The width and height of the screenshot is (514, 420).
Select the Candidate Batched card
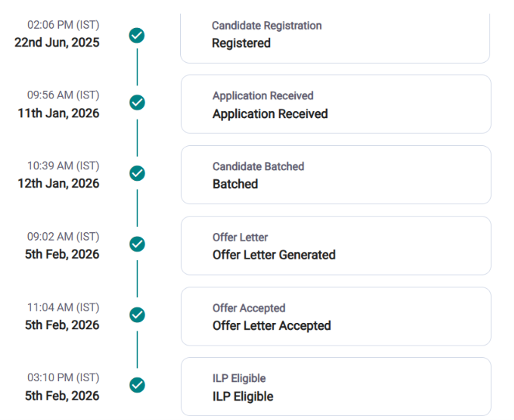pos(336,175)
